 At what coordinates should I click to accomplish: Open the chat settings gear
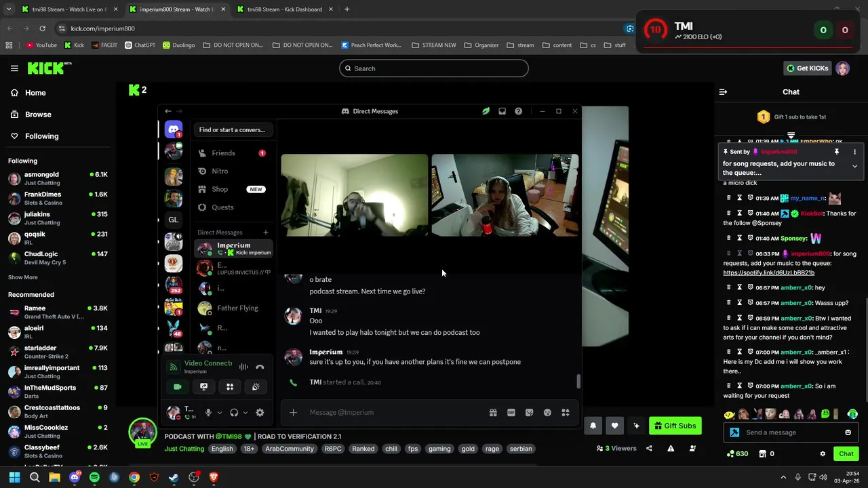823,454
